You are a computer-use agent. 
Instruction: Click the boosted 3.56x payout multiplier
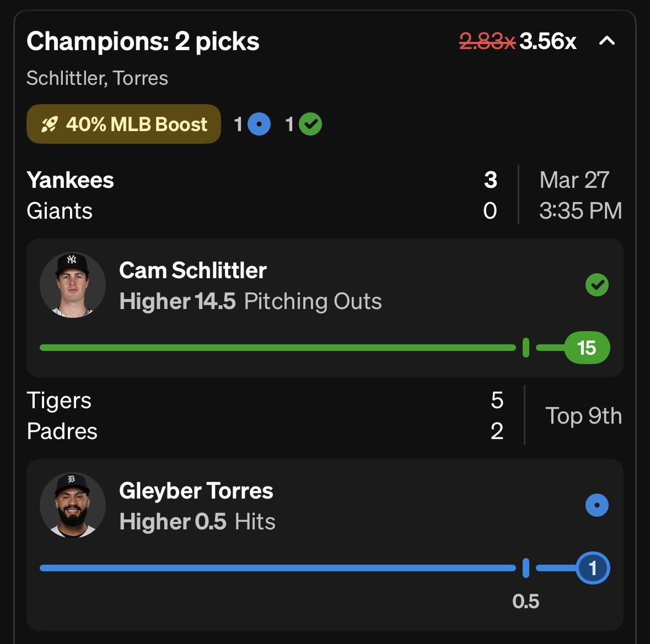547,41
